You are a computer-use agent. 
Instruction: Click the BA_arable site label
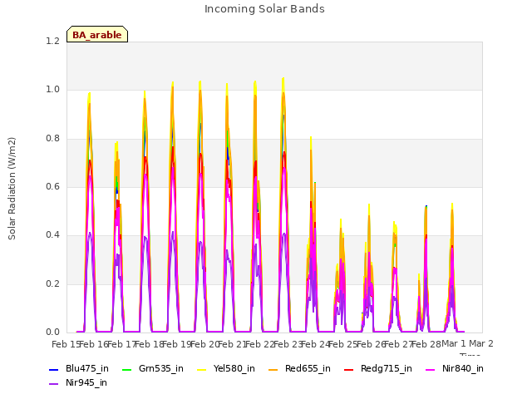pos(97,35)
